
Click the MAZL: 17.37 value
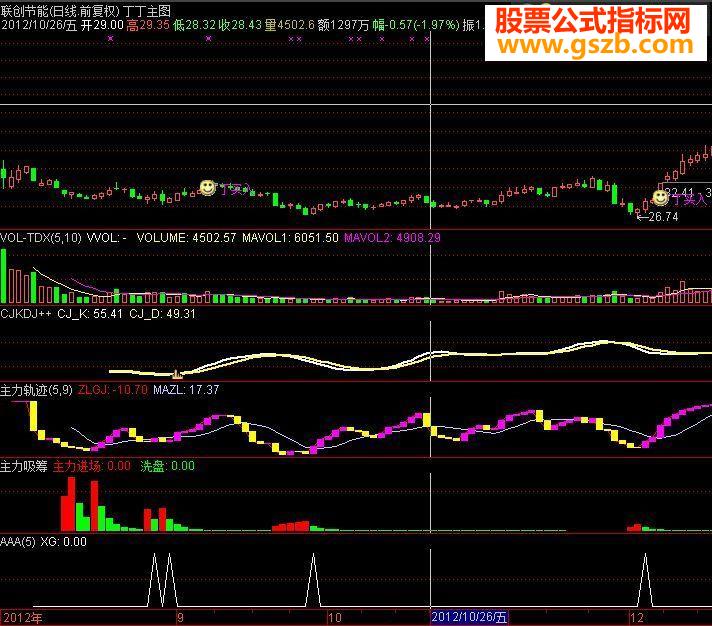click(186, 389)
